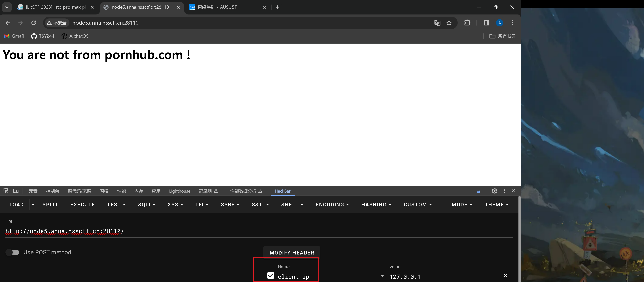
Task: Switch to the Lighthouse DevTools tab
Action: (179, 191)
